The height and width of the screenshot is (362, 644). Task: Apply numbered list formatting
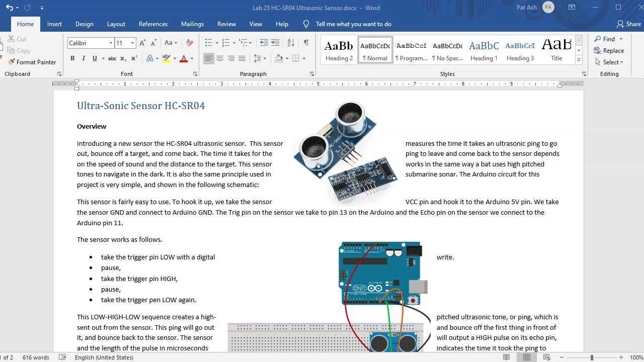coord(224,42)
